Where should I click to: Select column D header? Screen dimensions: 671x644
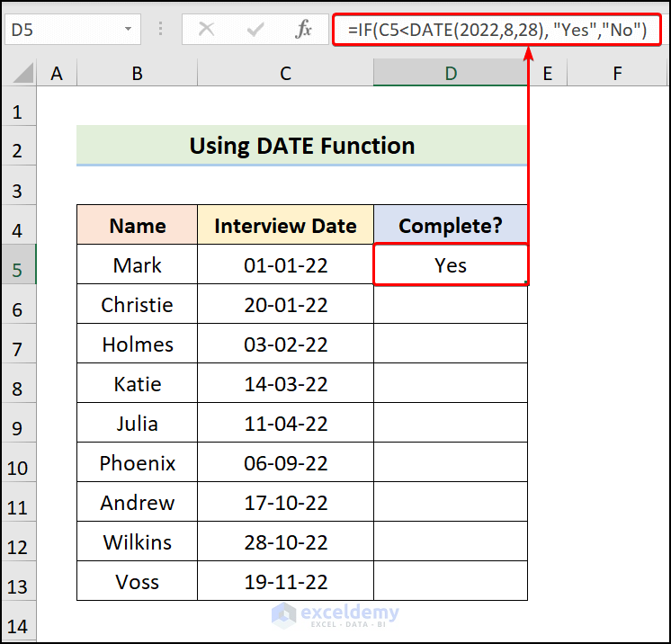click(x=451, y=73)
